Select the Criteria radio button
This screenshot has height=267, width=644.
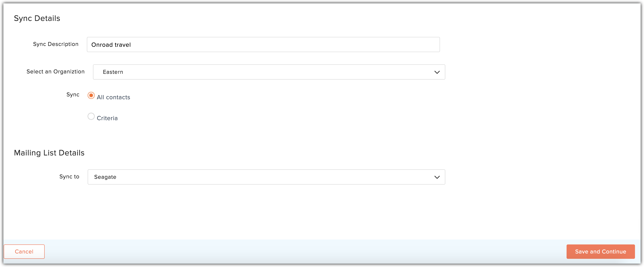point(91,116)
